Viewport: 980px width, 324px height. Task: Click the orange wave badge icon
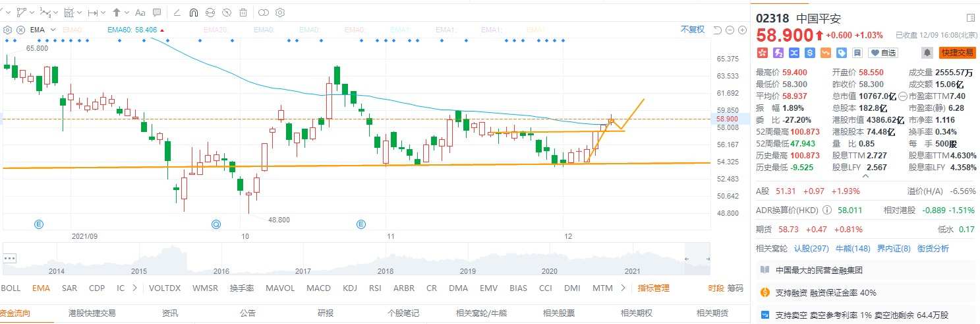(x=826, y=52)
